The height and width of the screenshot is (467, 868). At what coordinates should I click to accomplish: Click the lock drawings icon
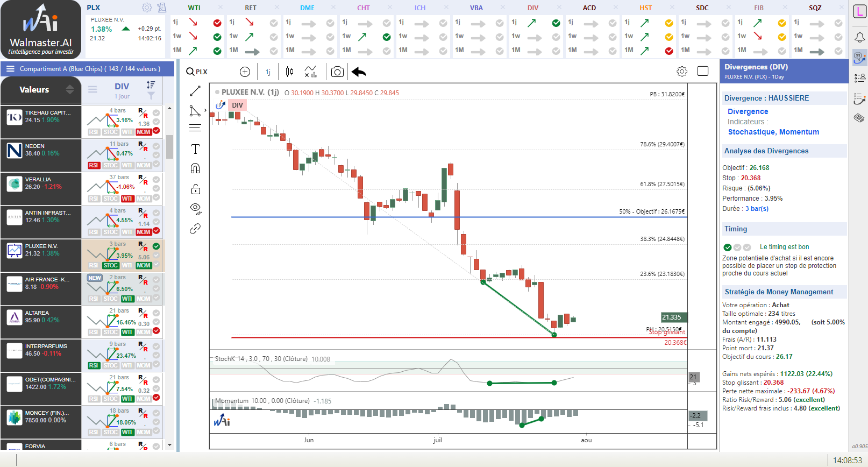[196, 189]
